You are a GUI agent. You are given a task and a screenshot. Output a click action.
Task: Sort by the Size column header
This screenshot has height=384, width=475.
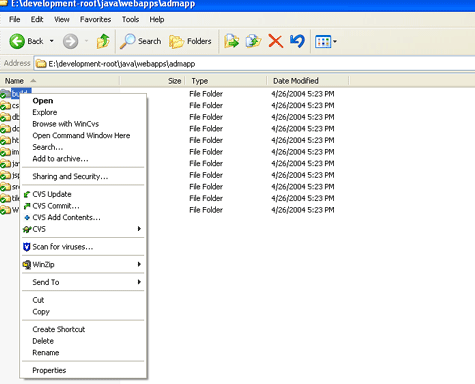(x=153, y=81)
